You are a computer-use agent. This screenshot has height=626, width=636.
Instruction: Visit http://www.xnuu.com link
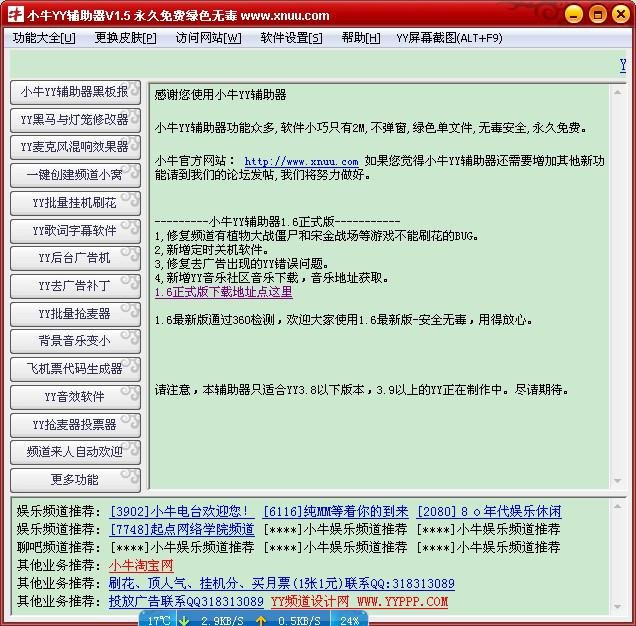click(x=301, y=161)
